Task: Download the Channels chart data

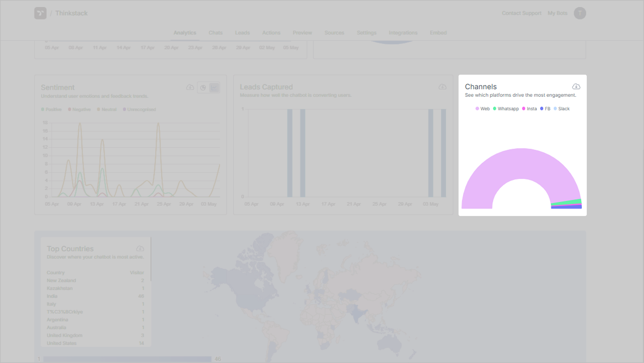Action: 576,87
